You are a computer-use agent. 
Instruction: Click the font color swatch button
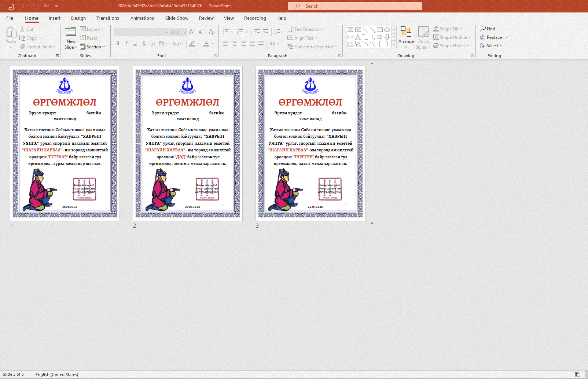206,44
